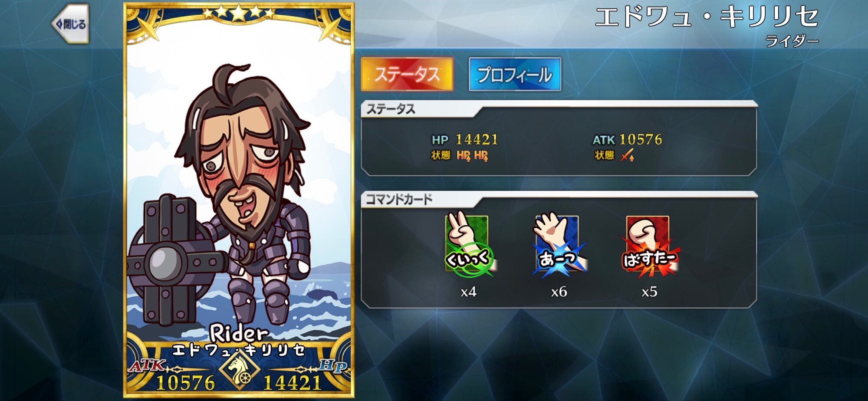This screenshot has height=401, width=868.
Task: Open the プロフィール tab
Action: tap(515, 74)
